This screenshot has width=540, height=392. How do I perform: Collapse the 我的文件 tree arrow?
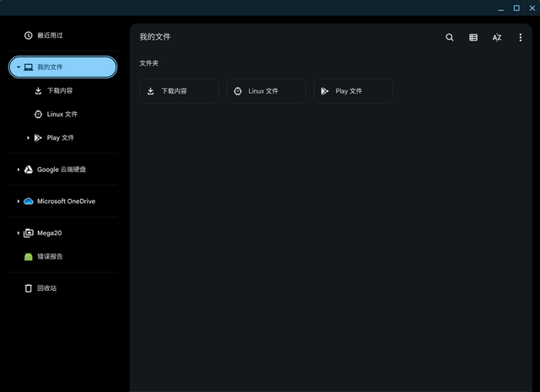(x=19, y=67)
